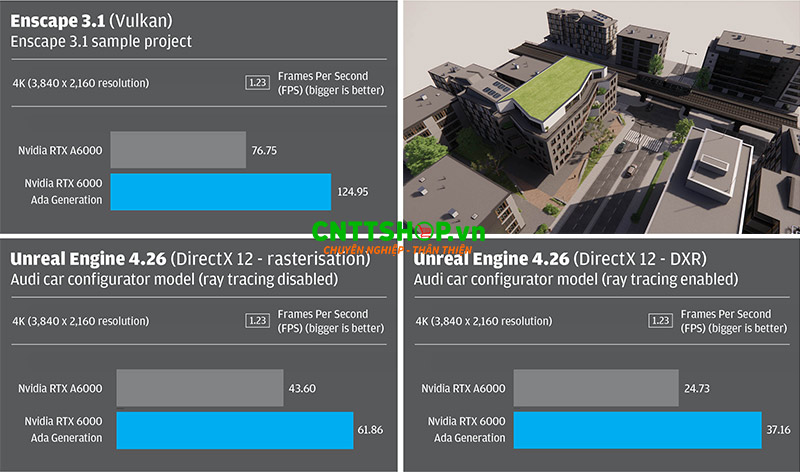Click the gray 43.60 FPS bar
The image size is (800, 472).
point(200,388)
